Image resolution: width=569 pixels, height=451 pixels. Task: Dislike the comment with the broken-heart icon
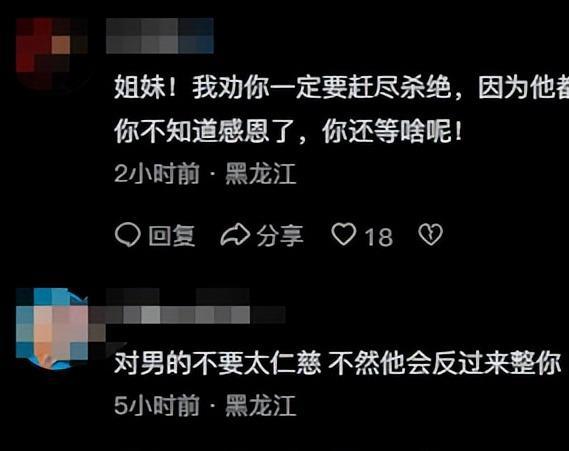pos(430,234)
